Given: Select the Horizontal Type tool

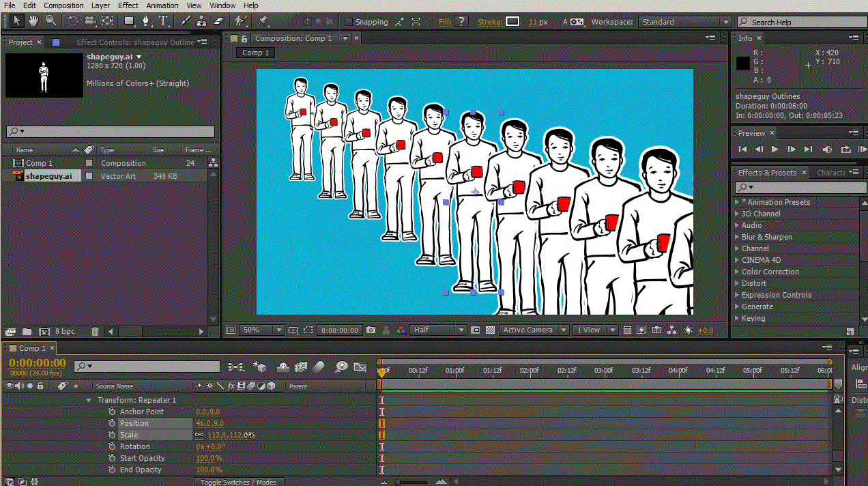Looking at the screenshot, I should [x=164, y=21].
